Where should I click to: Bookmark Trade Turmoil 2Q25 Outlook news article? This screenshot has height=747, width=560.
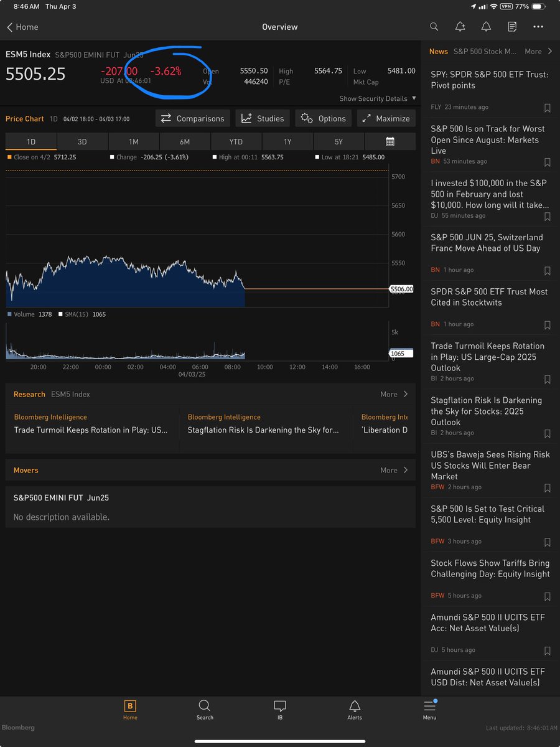pos(548,378)
